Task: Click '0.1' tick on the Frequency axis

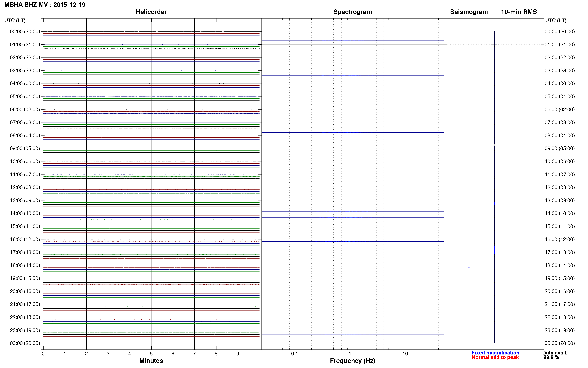Action: [x=295, y=354]
